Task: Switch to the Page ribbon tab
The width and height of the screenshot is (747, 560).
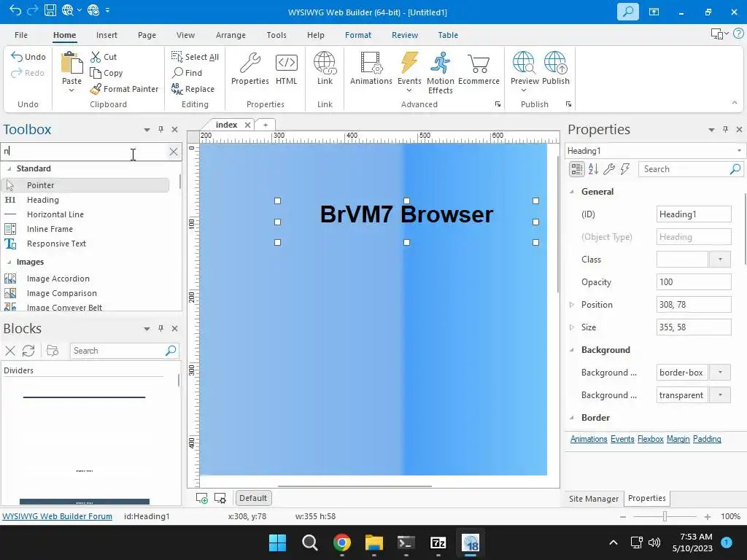Action: click(147, 35)
